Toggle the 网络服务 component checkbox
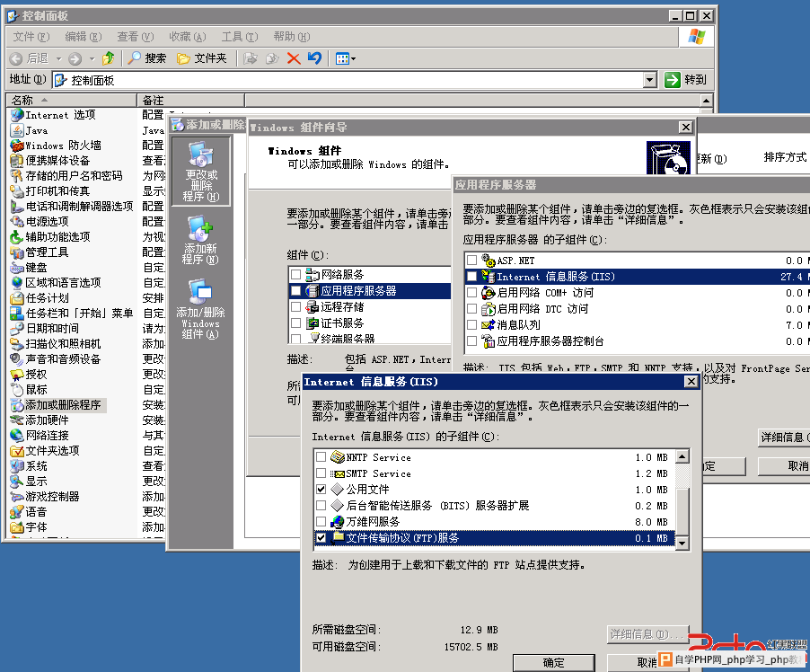This screenshot has height=672, width=810. (296, 274)
